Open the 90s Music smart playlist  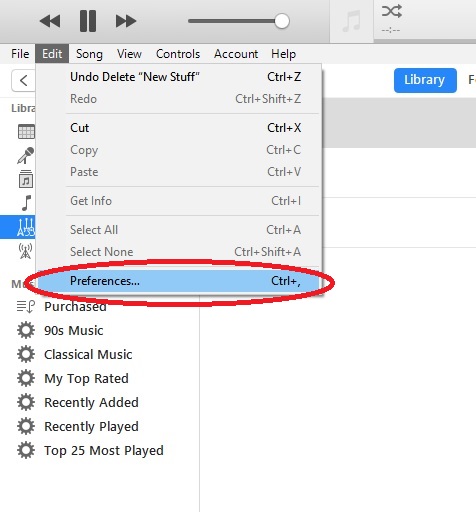(x=74, y=330)
